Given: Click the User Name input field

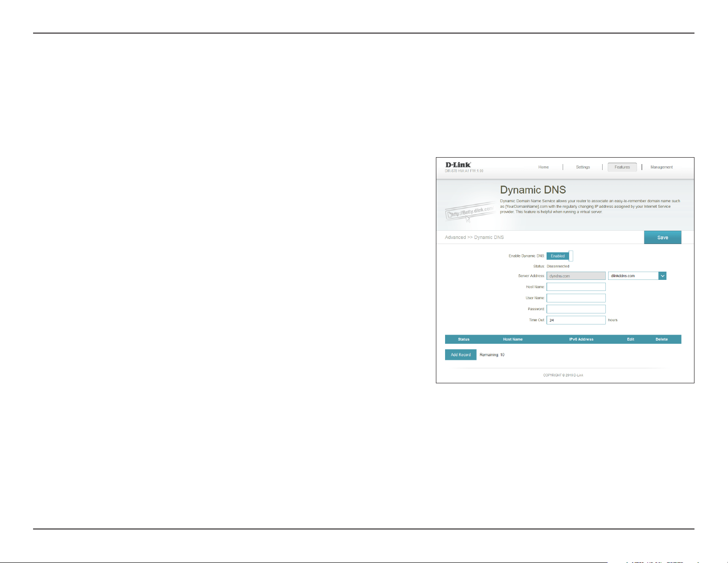Looking at the screenshot, I should coord(576,298).
